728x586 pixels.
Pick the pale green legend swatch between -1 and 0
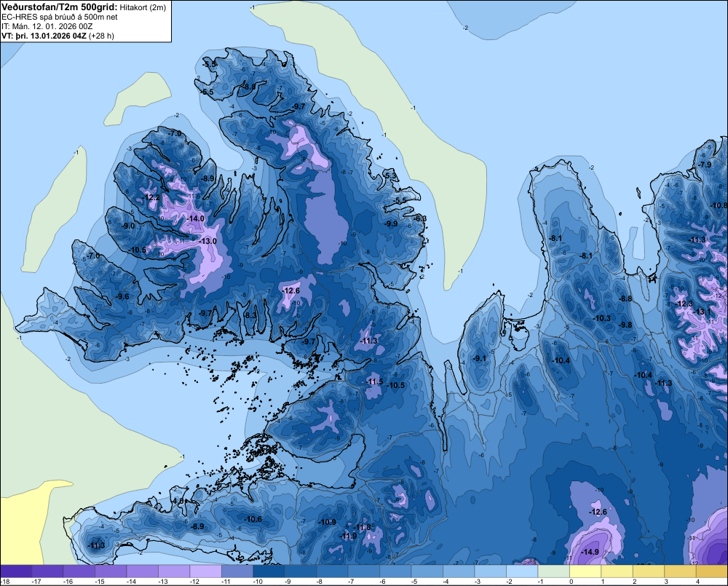pos(553,571)
